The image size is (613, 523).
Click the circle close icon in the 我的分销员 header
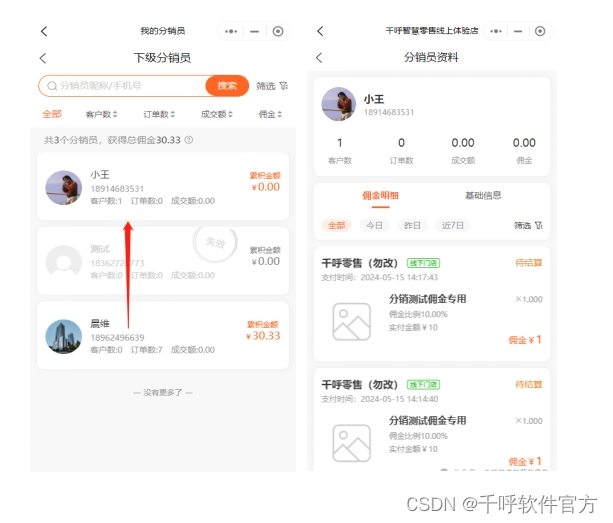click(x=278, y=31)
